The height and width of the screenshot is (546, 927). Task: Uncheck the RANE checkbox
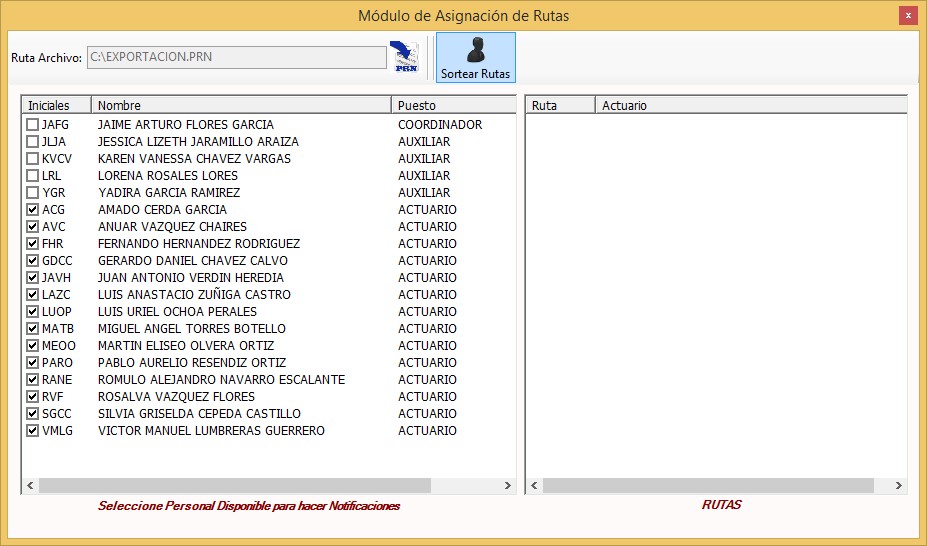coord(33,379)
